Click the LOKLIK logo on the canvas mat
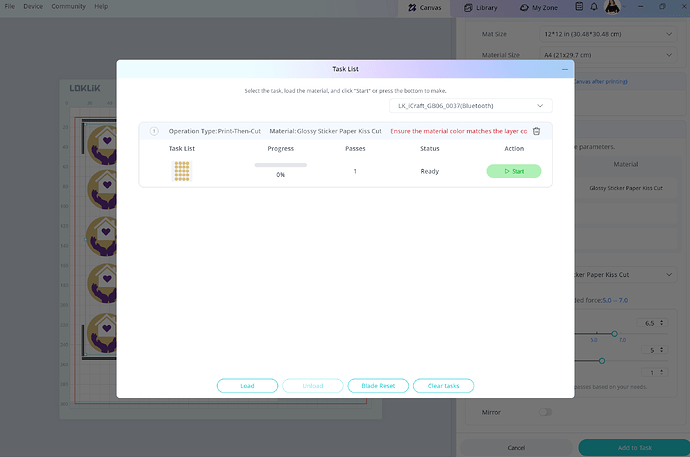The height and width of the screenshot is (457, 690). coord(85,88)
